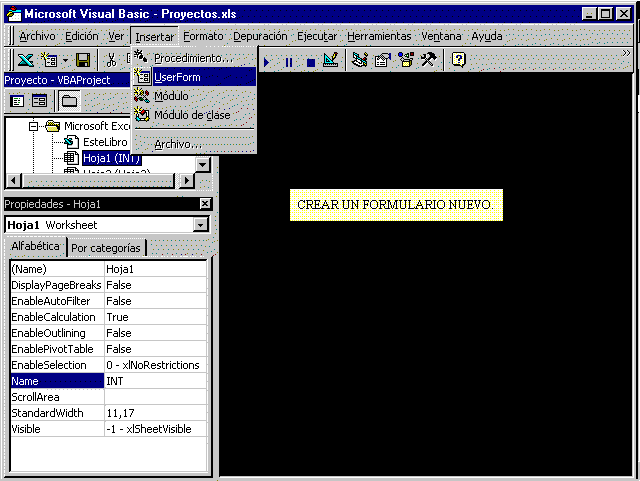640x481 pixels.
Task: Close the Propiedades - Hoja1 panel
Action: pyautogui.click(x=205, y=203)
